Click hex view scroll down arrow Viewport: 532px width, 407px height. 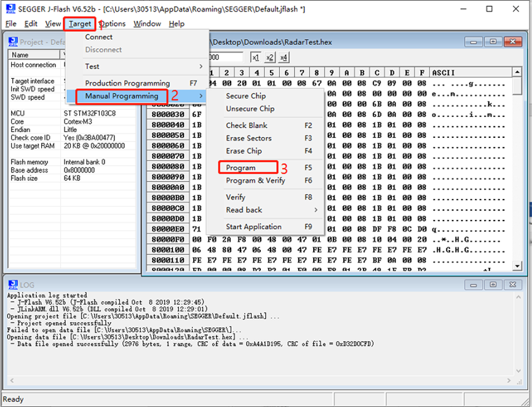pyautogui.click(x=517, y=266)
